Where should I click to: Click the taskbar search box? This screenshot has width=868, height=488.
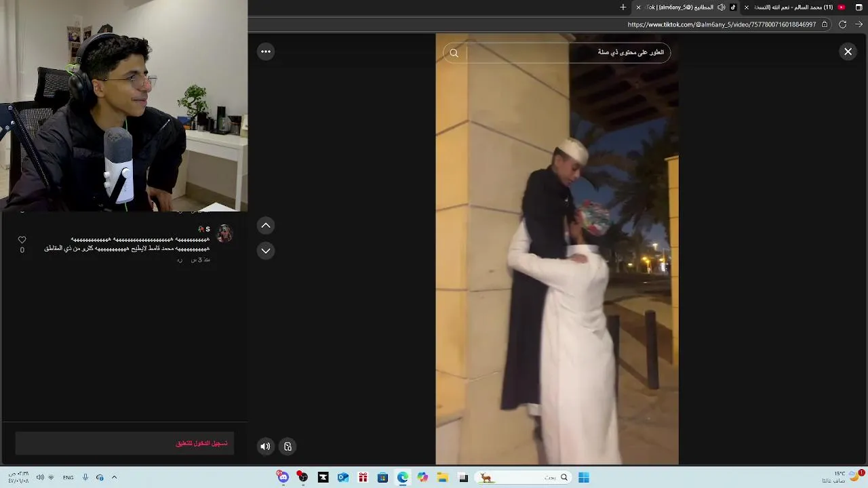tap(524, 477)
